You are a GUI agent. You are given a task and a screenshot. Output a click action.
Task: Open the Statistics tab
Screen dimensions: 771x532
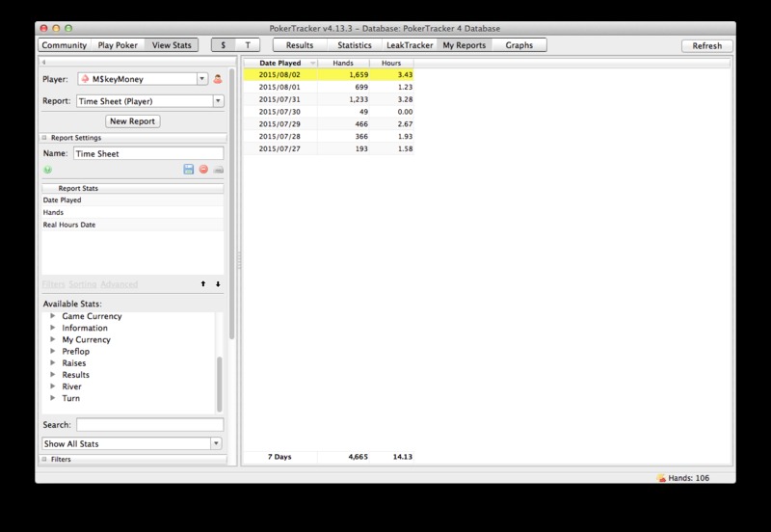[x=354, y=45]
